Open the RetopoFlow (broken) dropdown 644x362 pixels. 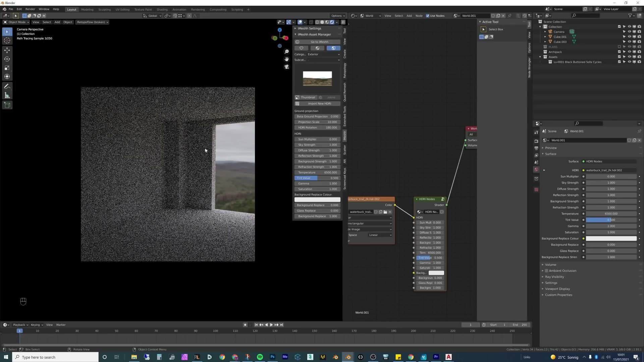[93, 22]
